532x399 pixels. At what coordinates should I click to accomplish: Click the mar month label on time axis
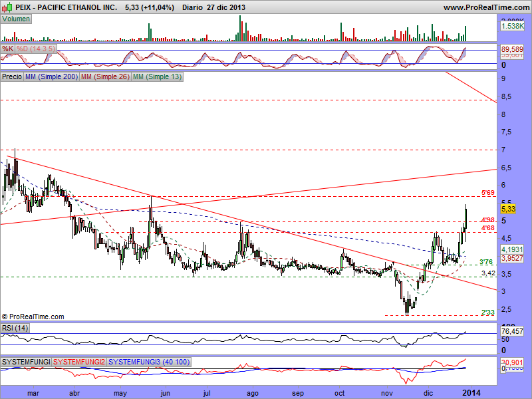coord(33,393)
